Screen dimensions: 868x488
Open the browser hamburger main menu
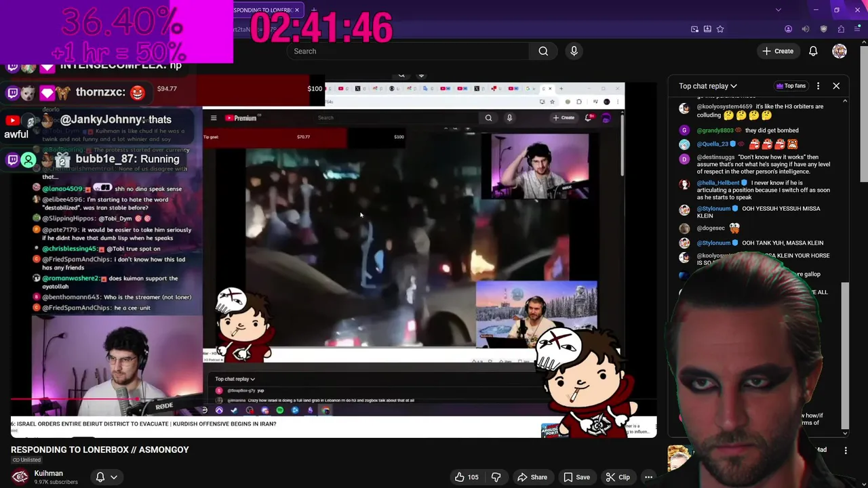(x=858, y=29)
